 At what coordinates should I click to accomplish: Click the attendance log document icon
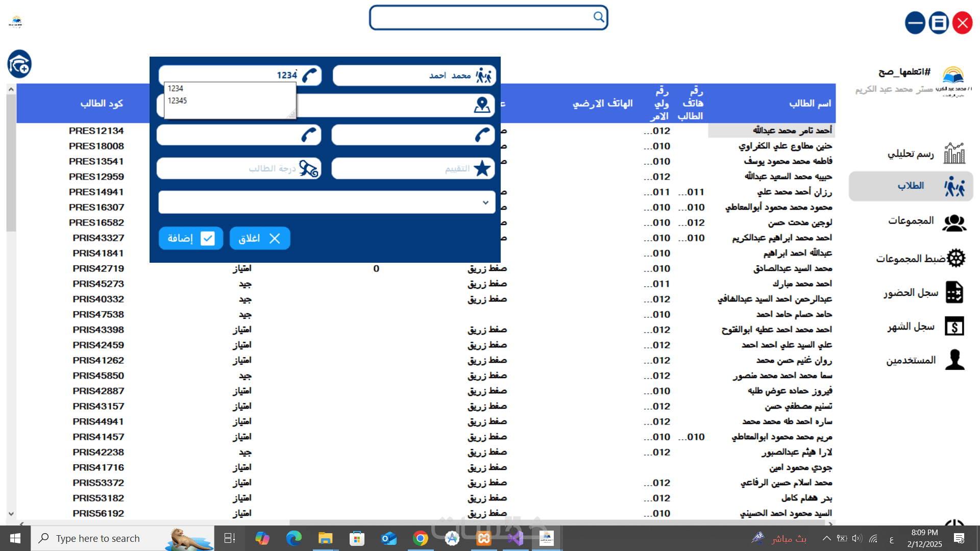[x=954, y=292]
